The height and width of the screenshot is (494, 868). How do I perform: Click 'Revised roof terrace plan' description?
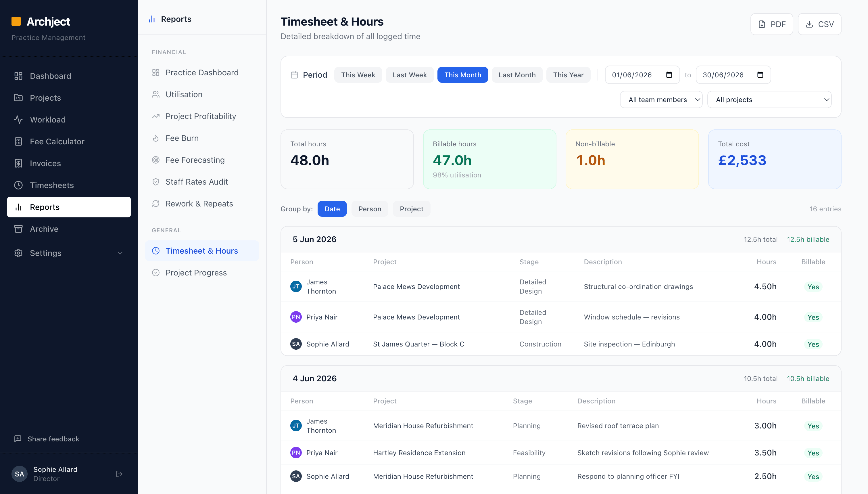(618, 426)
